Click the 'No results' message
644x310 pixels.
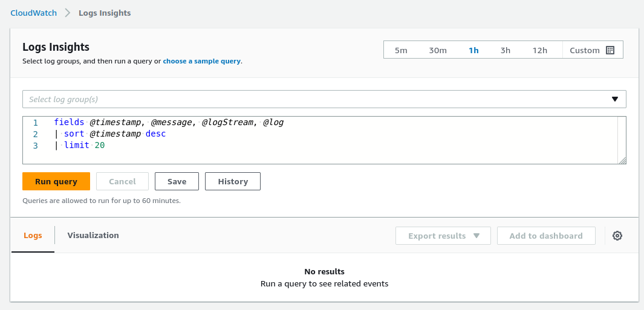[x=325, y=271]
